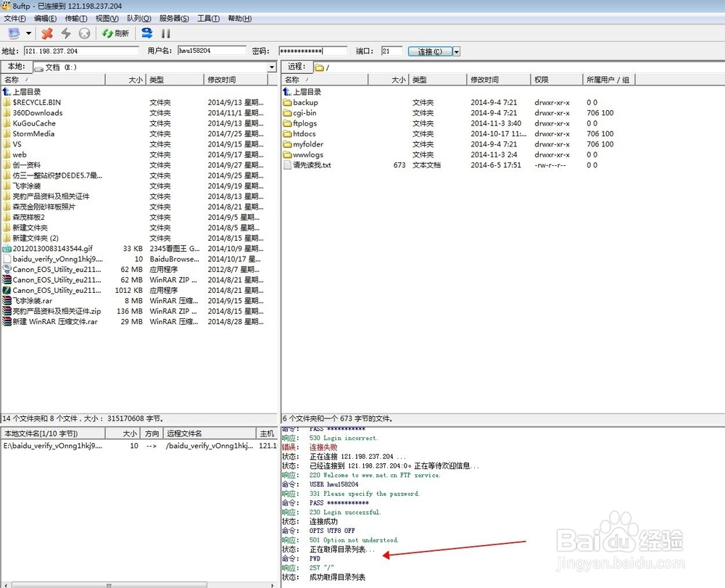Click log line 230 Login successful
This screenshot has width=725, height=588.
click(345, 512)
